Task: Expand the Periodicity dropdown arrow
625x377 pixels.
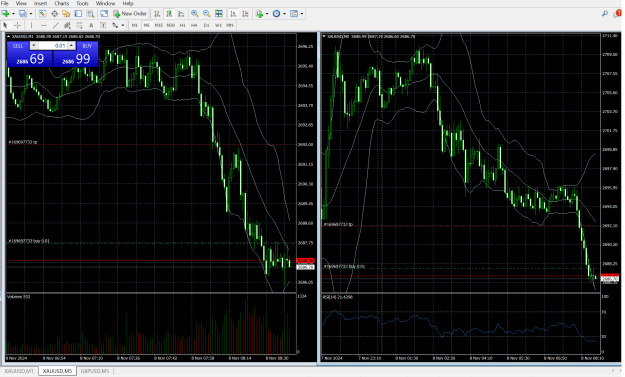Action: click(284, 14)
